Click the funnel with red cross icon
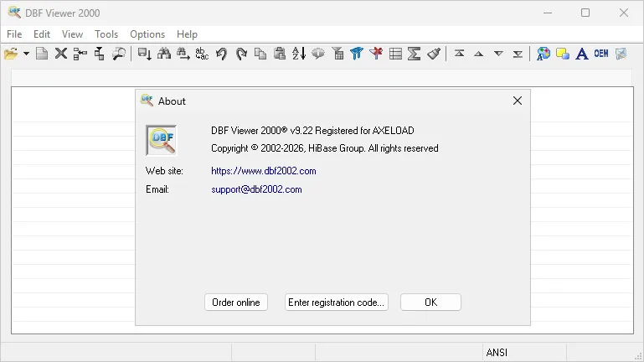The image size is (644, 362). 376,54
